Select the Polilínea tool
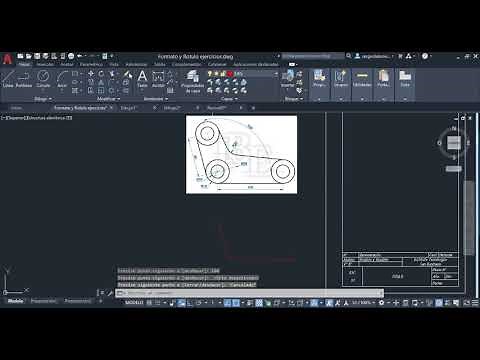This screenshot has width=480, height=360. (x=24, y=79)
